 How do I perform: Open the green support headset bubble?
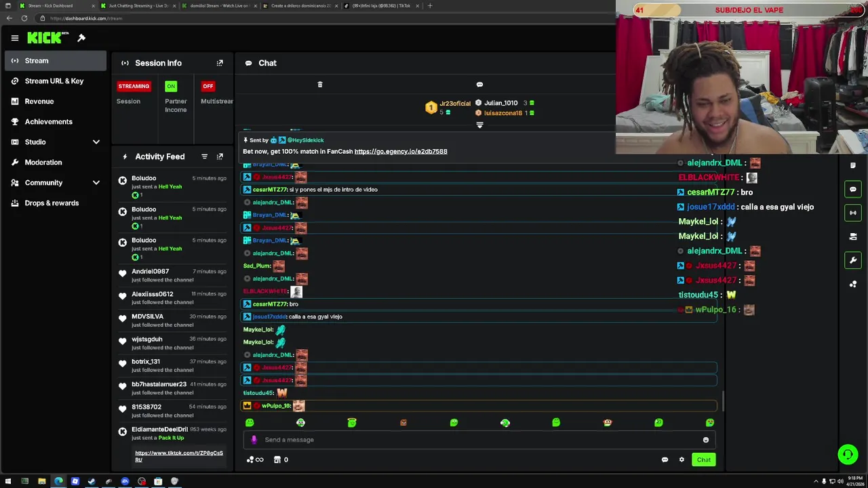click(x=848, y=454)
